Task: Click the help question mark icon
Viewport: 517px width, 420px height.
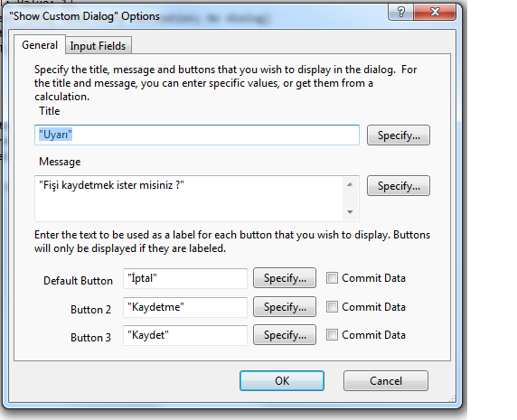Action: (401, 13)
